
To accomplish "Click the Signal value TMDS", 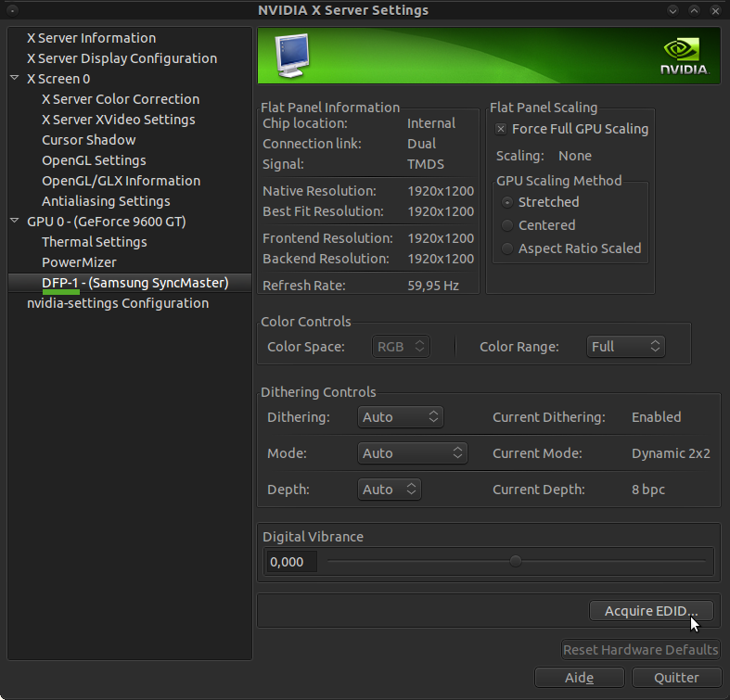I will (426, 164).
